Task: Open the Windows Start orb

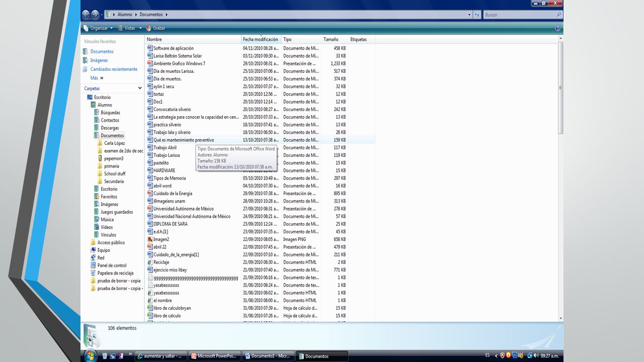Action: coord(91,355)
